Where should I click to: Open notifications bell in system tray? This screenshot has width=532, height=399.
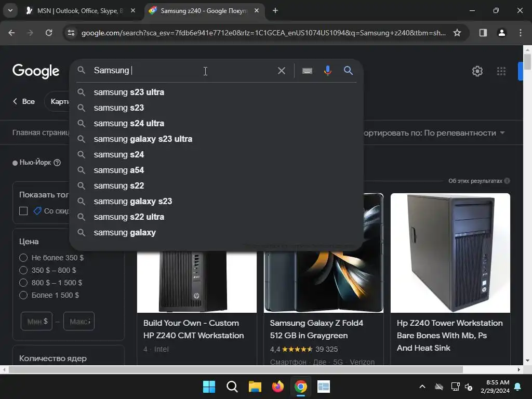tap(518, 387)
